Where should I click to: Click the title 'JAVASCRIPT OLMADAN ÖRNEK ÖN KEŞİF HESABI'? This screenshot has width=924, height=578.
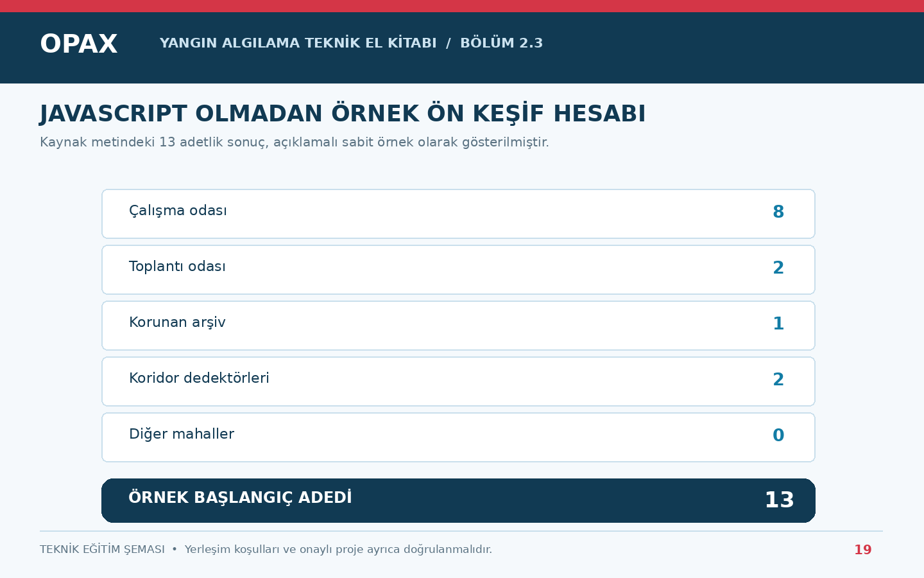(x=343, y=114)
